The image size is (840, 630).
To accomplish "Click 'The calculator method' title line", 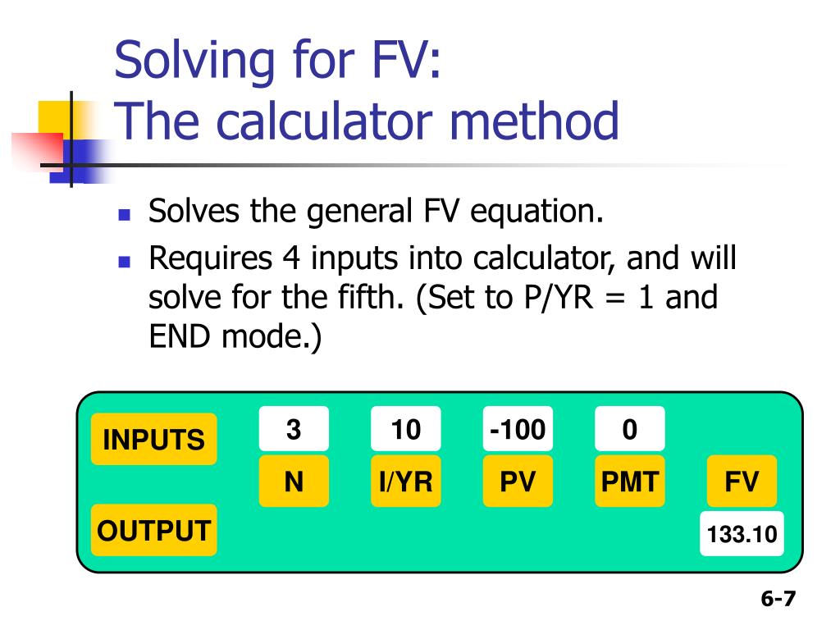I will tap(367, 121).
